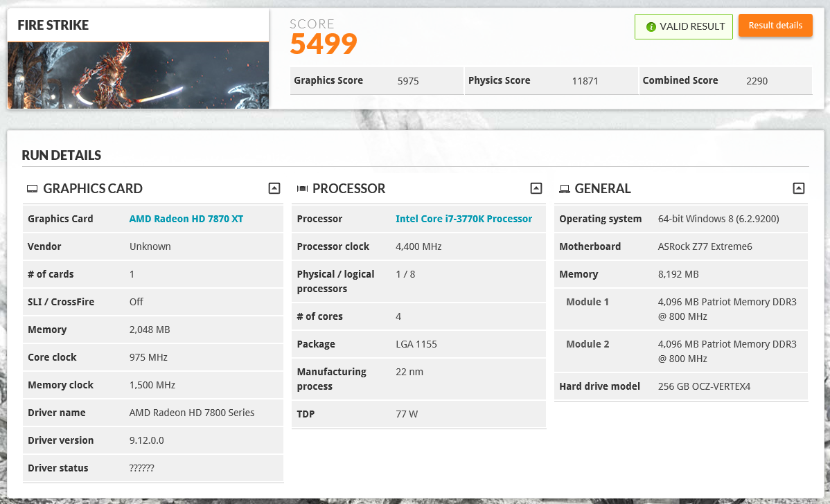Select the operating system 64-bit Windows 8 text
Viewport: 830px width, 504px height.
718,219
